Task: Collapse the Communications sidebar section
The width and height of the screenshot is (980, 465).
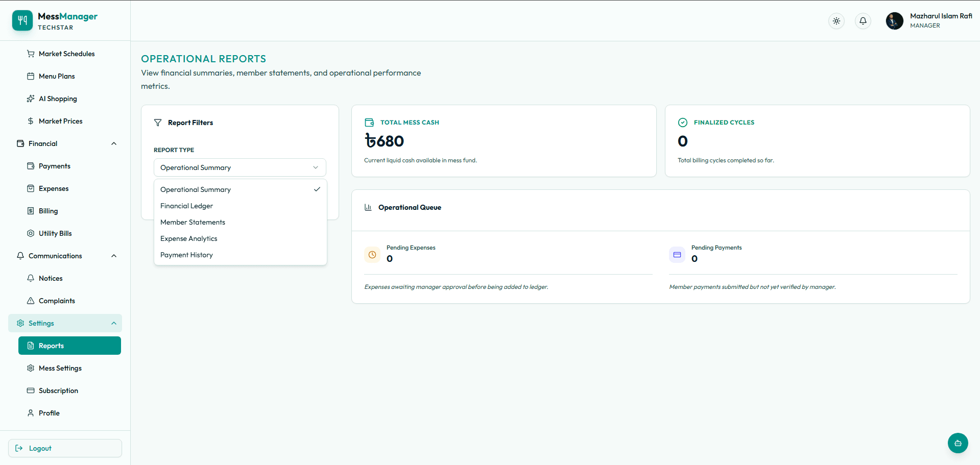Action: (114, 256)
